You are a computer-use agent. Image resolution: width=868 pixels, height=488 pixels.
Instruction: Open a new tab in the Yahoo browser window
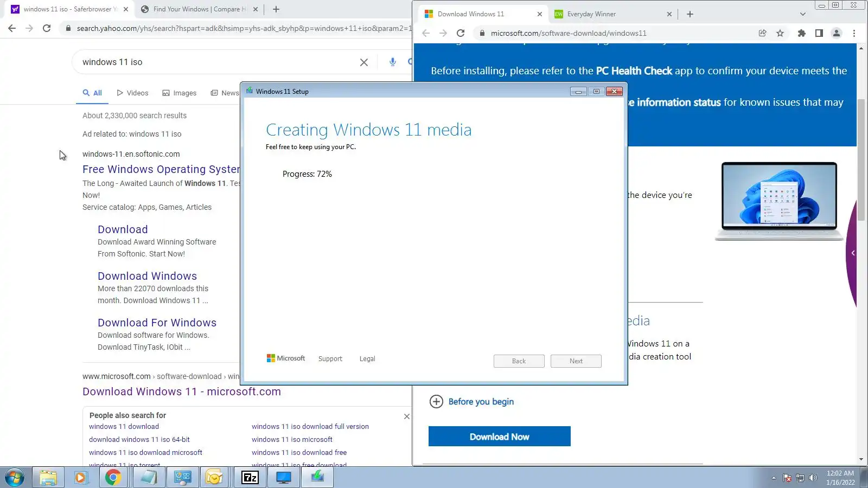tap(276, 9)
